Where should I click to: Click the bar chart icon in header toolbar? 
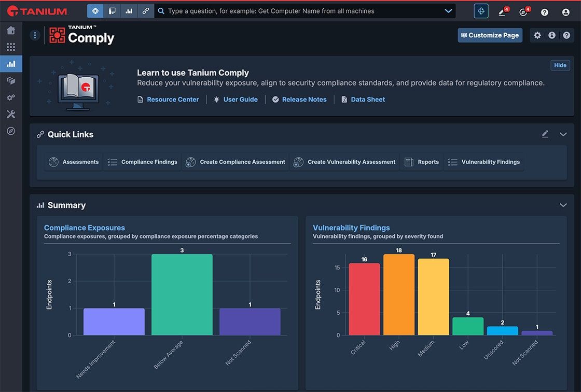pyautogui.click(x=129, y=11)
